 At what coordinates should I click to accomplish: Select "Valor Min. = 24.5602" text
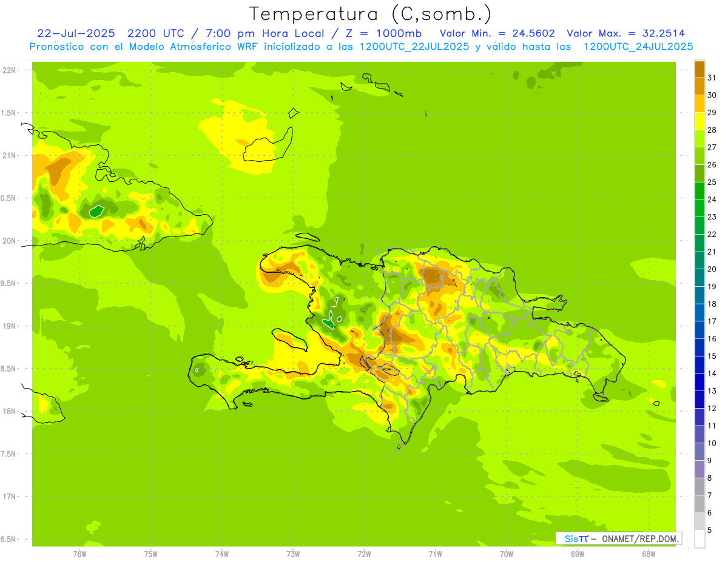(x=497, y=33)
